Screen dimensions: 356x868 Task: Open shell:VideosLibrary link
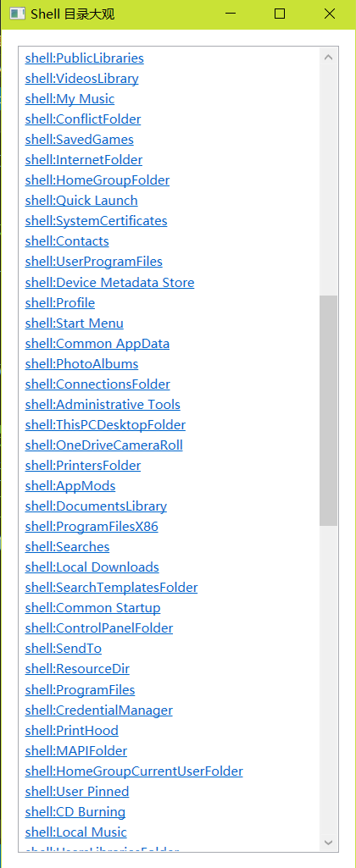coord(81,79)
